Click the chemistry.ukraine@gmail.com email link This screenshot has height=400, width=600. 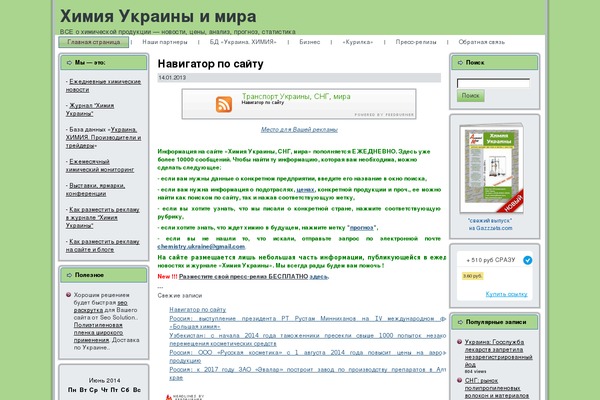pyautogui.click(x=201, y=247)
